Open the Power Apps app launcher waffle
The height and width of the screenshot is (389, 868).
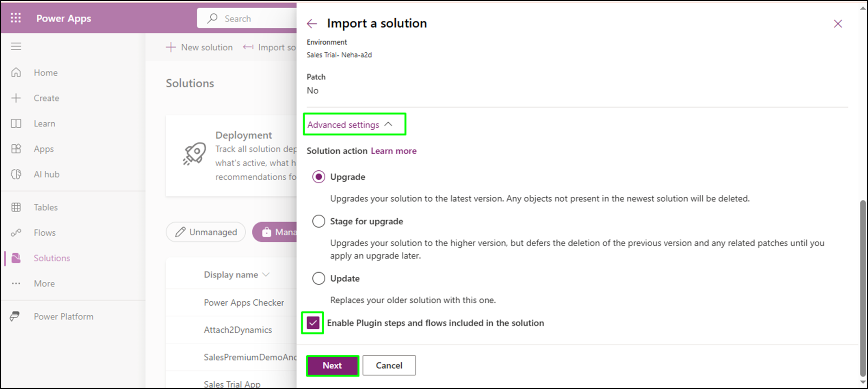tap(16, 18)
